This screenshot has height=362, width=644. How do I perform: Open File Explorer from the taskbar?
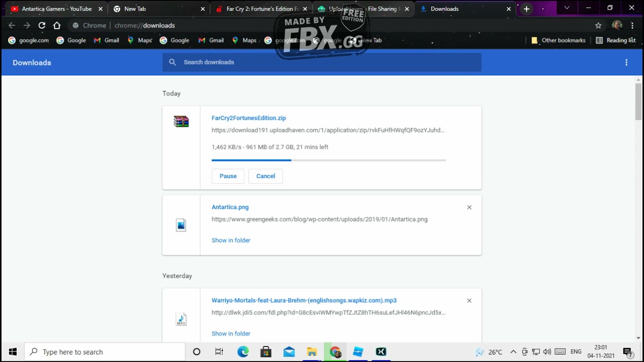[x=312, y=352]
